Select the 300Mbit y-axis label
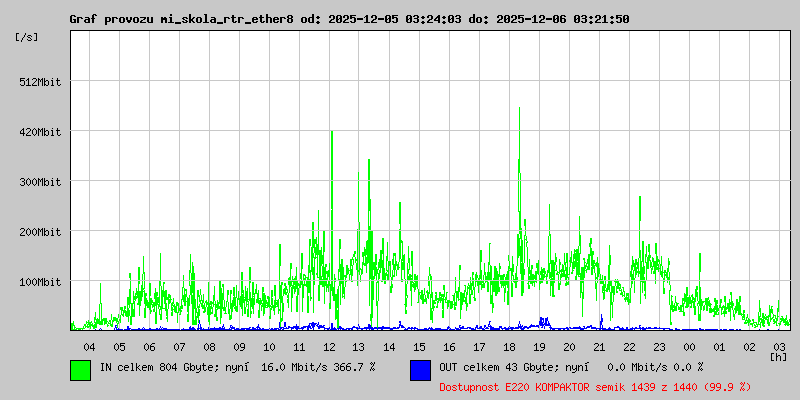Image resolution: width=800 pixels, height=400 pixels. tap(40, 182)
